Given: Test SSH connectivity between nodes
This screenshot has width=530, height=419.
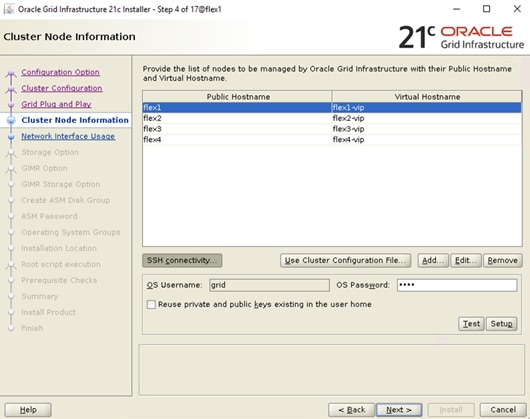Looking at the screenshot, I should [x=471, y=324].
